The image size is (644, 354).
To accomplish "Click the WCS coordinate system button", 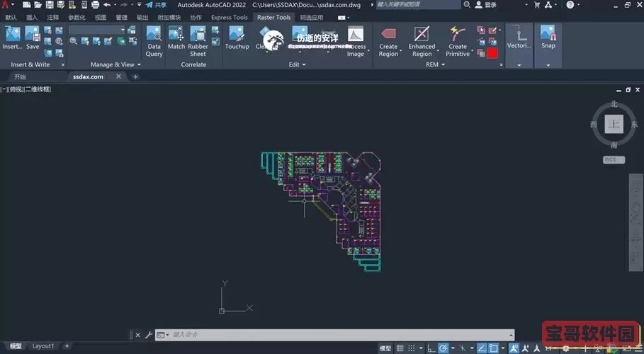I will pos(614,160).
